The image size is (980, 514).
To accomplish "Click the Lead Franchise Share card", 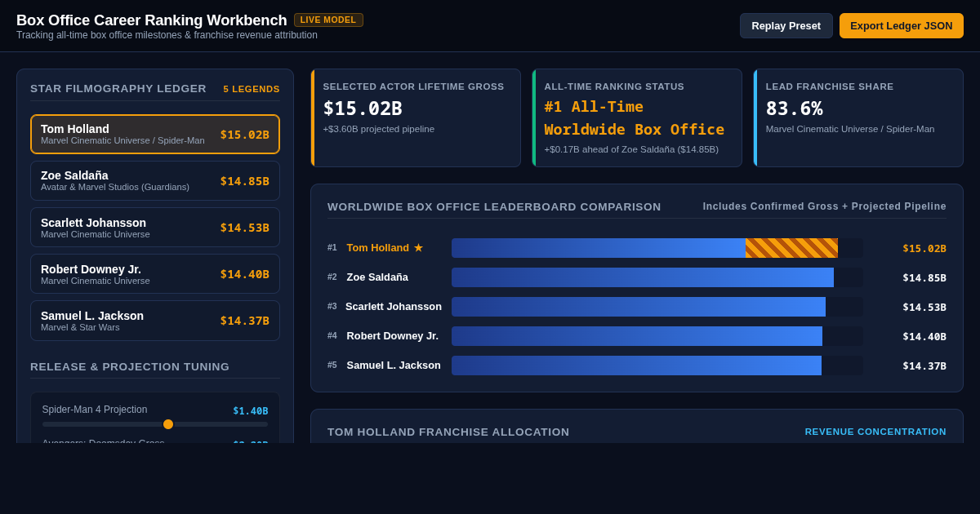I will (858, 117).
